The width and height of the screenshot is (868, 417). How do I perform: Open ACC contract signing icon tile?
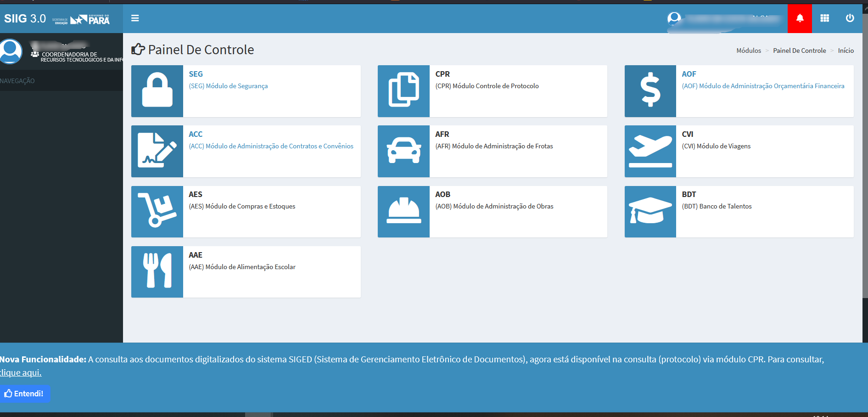pos(157,151)
